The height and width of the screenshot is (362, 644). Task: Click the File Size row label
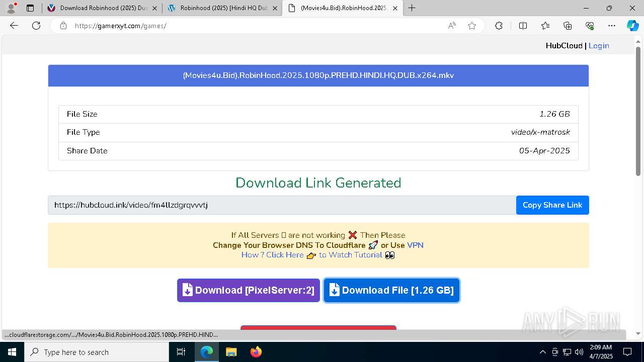coord(82,114)
